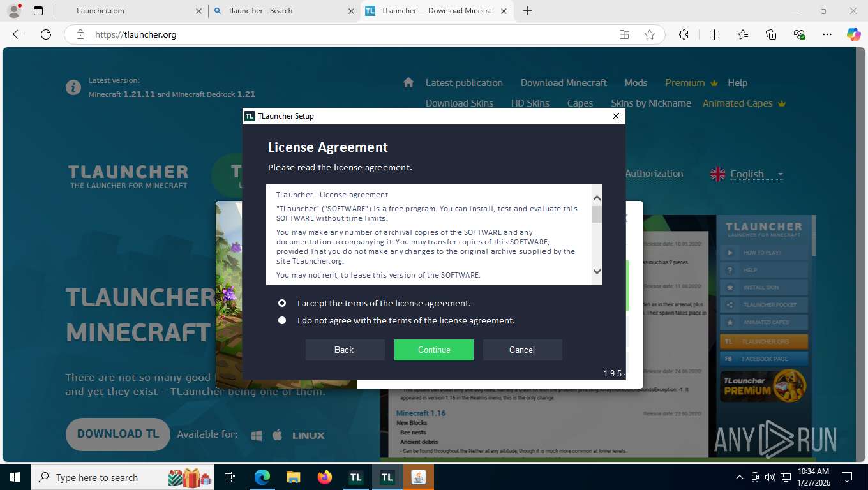
Task: Click the DOWNLOAD TL button
Action: click(x=118, y=434)
